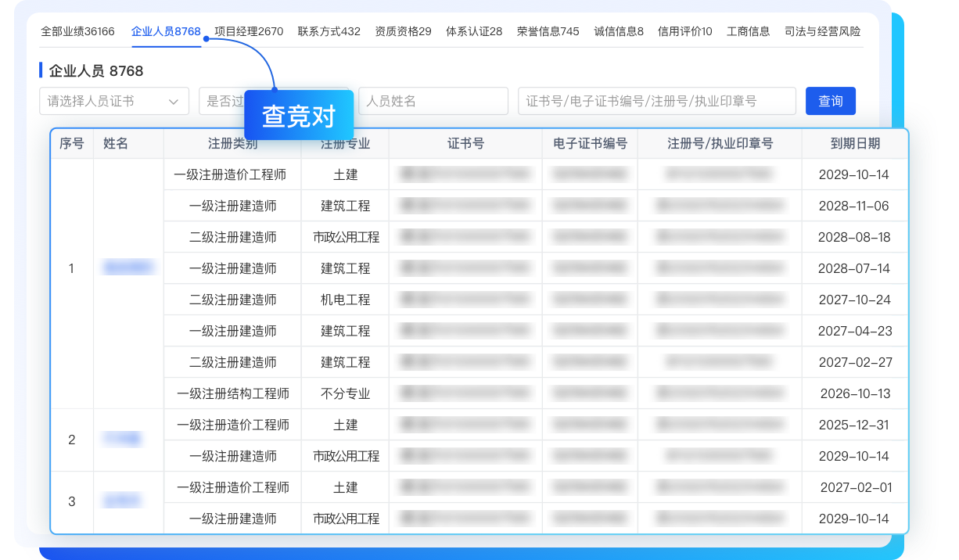959x560 pixels.
Task: Open the 诚信信息8 tab
Action: point(619,31)
